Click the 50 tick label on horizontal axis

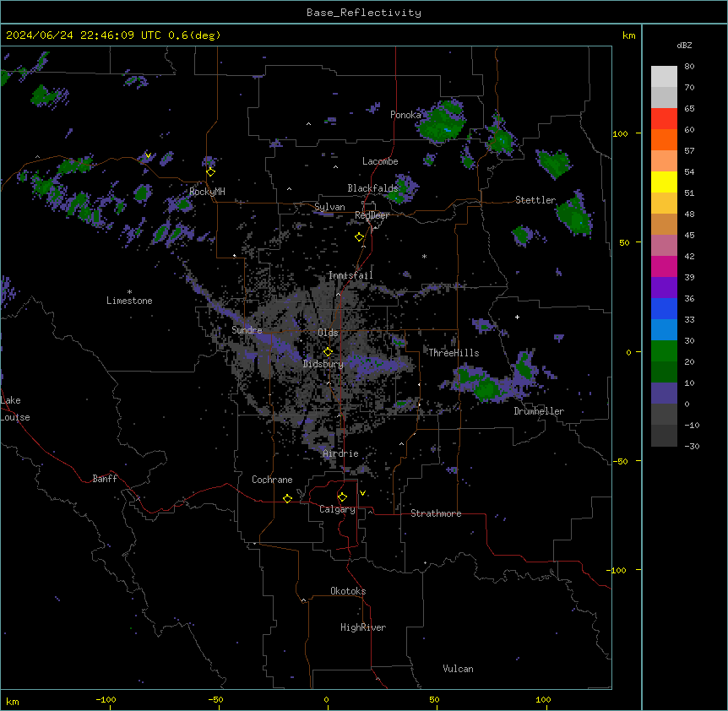point(434,699)
